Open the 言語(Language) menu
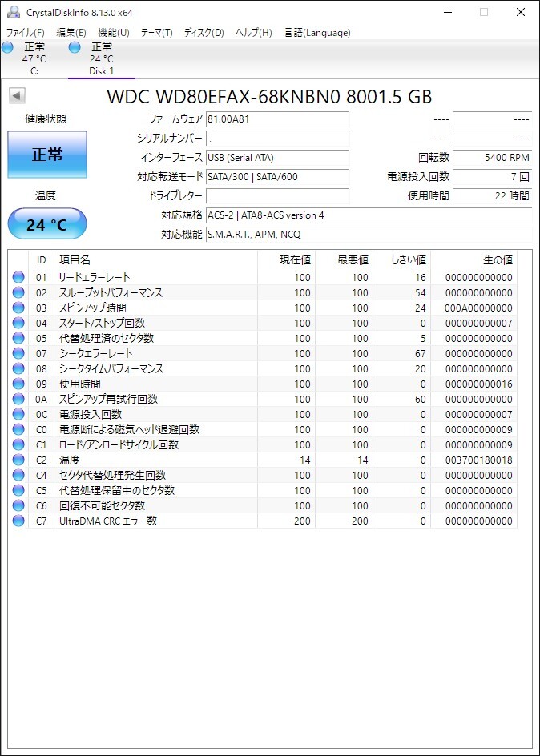The width and height of the screenshot is (540, 756). (317, 33)
